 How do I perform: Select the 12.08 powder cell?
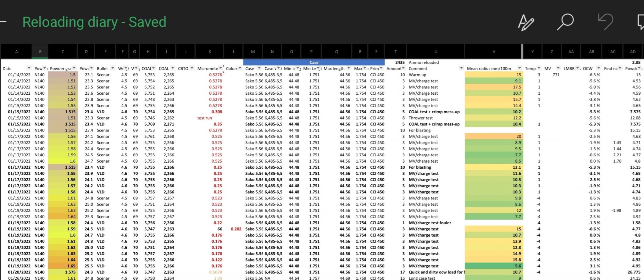[x=633, y=118]
